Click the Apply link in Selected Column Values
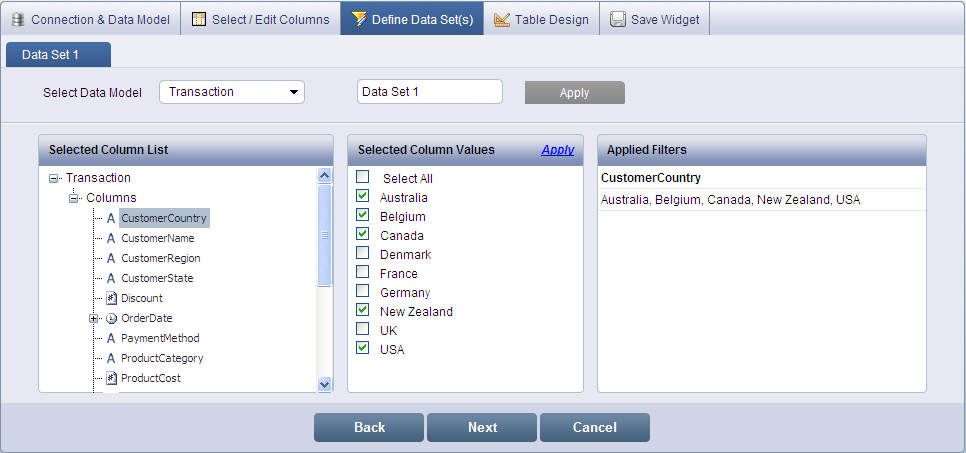 558,150
